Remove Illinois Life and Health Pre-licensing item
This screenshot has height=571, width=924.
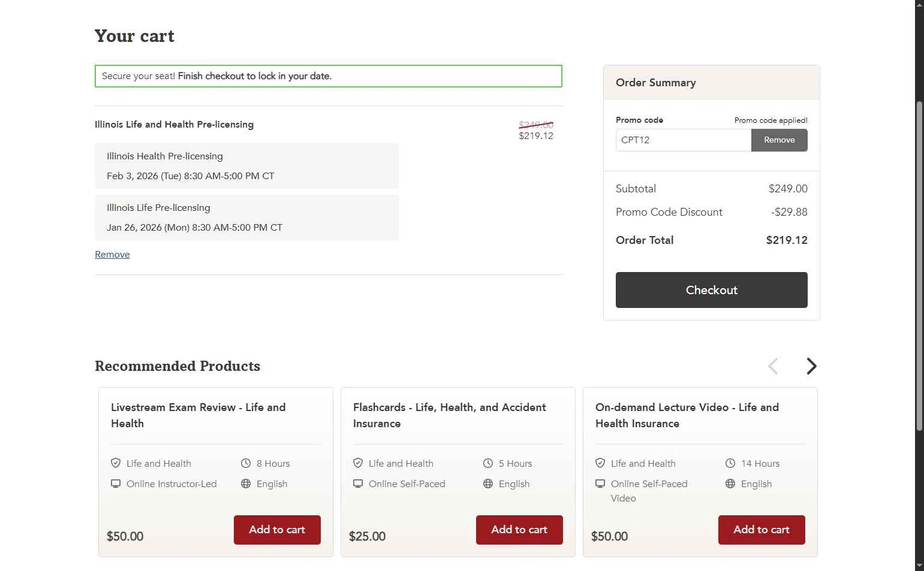click(x=112, y=255)
